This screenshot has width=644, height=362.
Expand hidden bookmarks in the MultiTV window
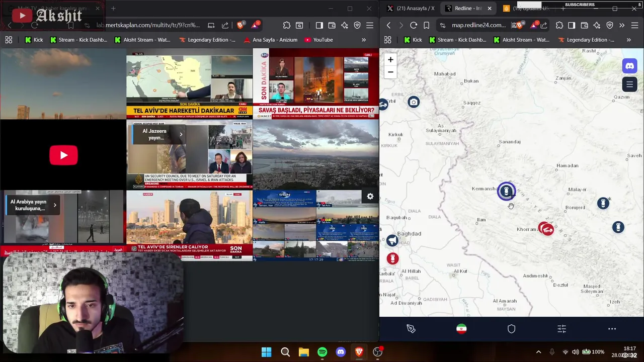coord(364,40)
